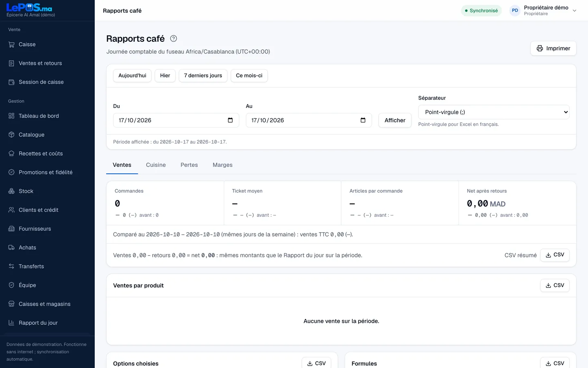Click the Afficher button

395,120
